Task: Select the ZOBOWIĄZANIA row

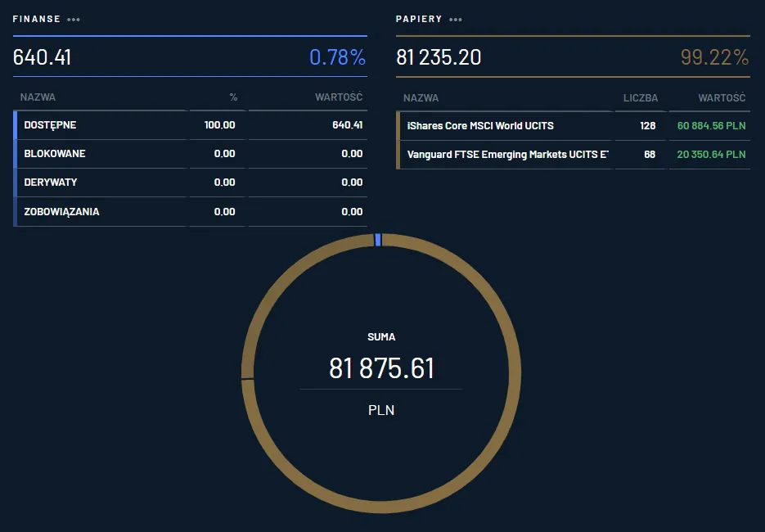Action: click(62, 212)
